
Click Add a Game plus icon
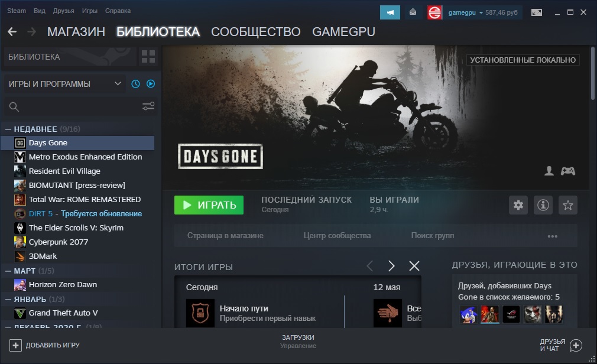pos(15,345)
